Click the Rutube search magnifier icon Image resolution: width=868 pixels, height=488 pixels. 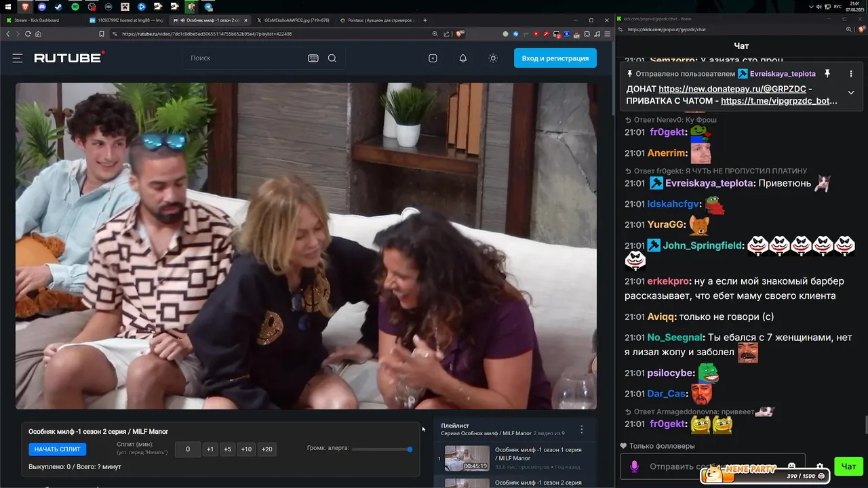332,58
